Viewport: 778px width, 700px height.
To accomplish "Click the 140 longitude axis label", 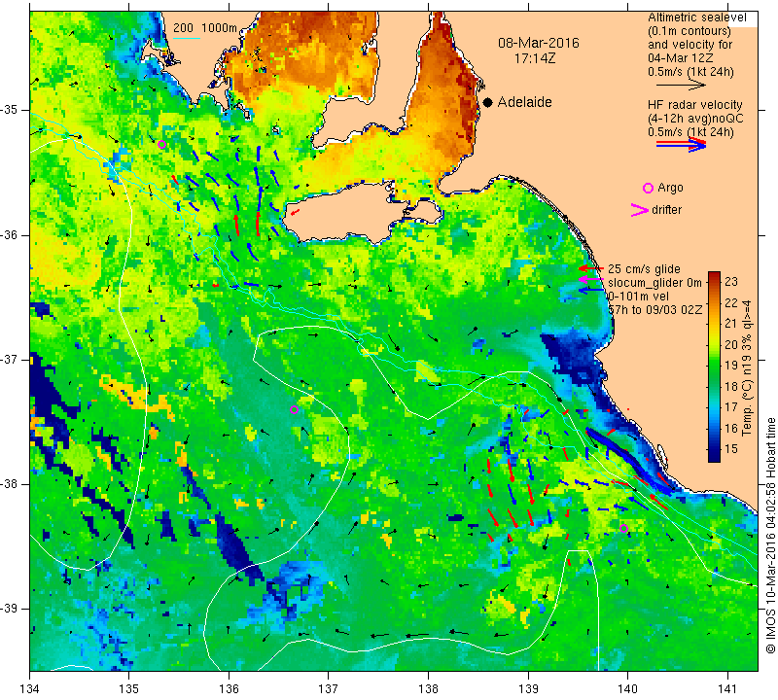I will point(627,688).
